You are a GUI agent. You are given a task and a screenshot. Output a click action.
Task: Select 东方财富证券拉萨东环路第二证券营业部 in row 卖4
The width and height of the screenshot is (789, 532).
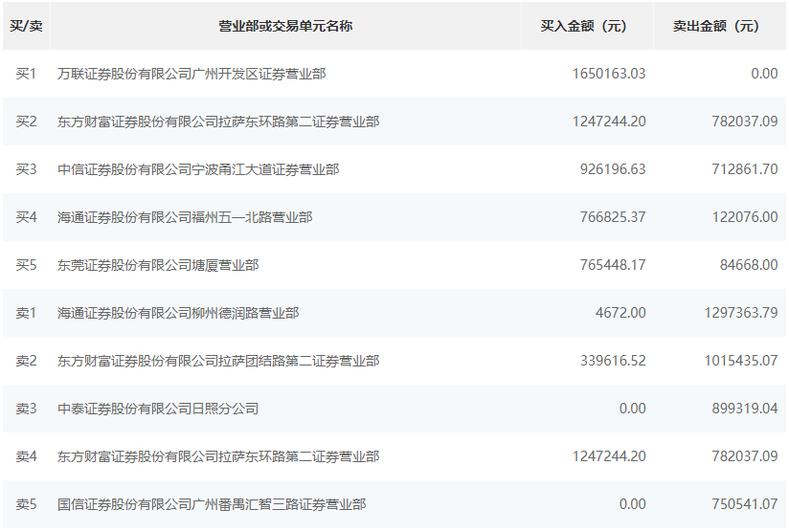click(218, 456)
